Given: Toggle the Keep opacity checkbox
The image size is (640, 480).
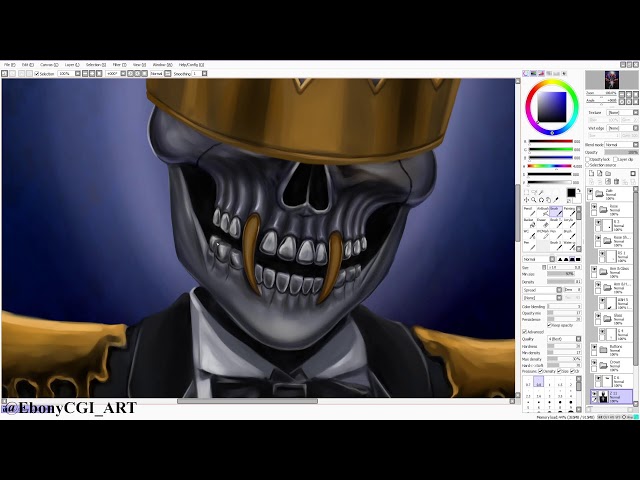Looking at the screenshot, I should 549,325.
